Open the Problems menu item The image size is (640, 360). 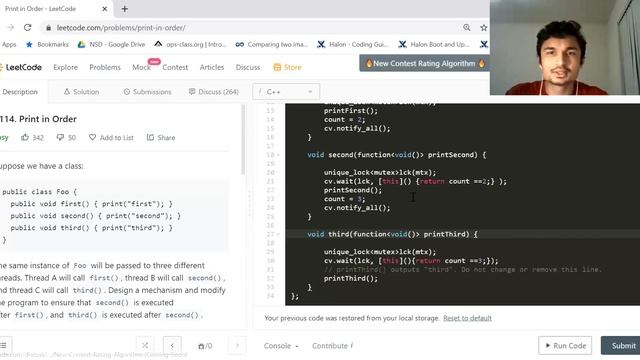point(105,67)
